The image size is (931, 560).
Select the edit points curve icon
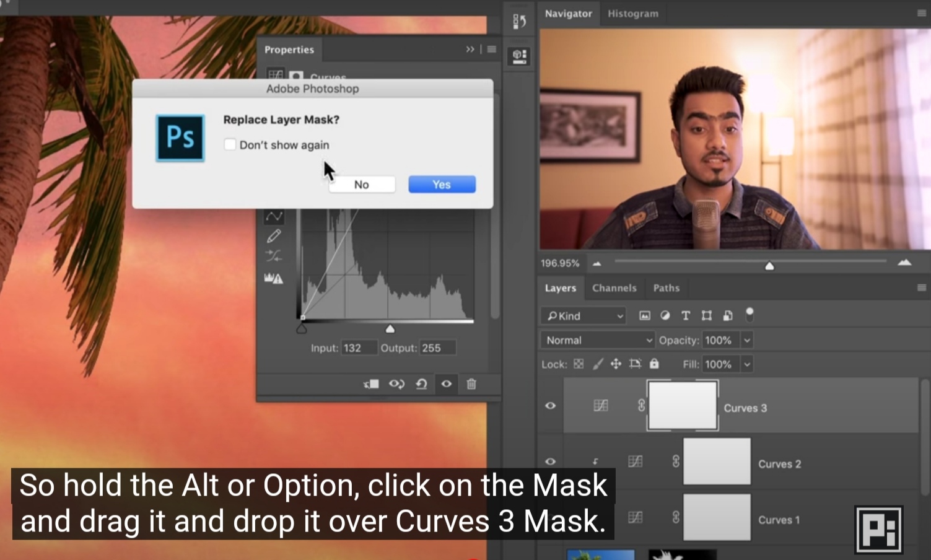click(274, 215)
